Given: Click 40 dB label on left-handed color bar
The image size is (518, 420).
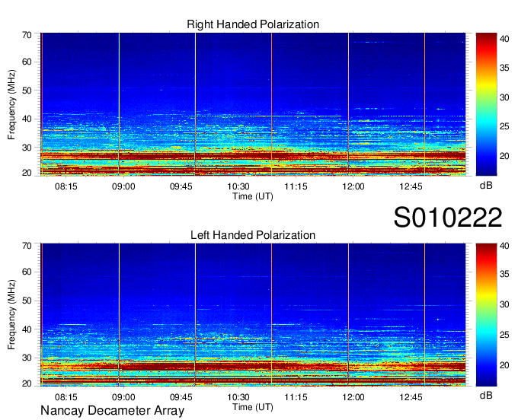Looking at the screenshot, I should (504, 246).
